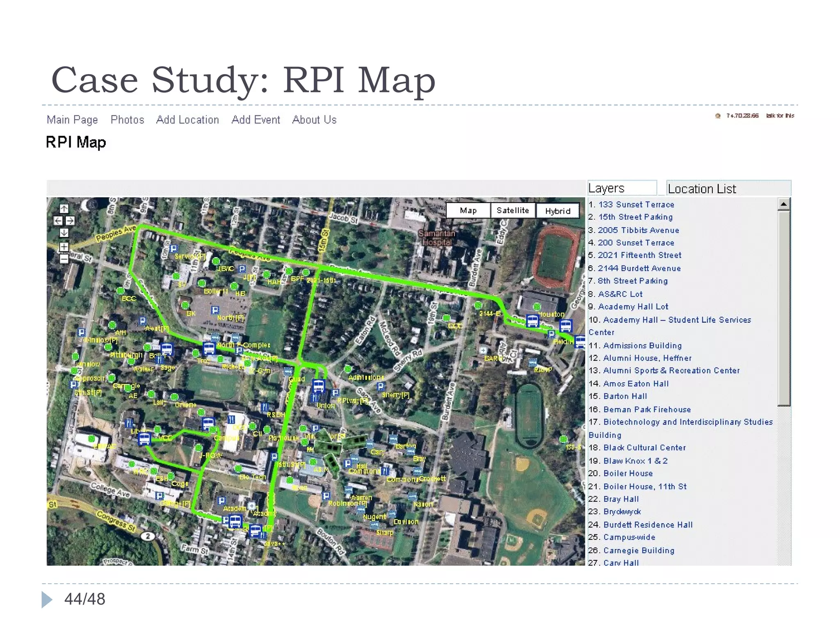Viewport: 840px width, 630px height.
Task: Open Alumni House, Heffner location
Action: coord(647,358)
